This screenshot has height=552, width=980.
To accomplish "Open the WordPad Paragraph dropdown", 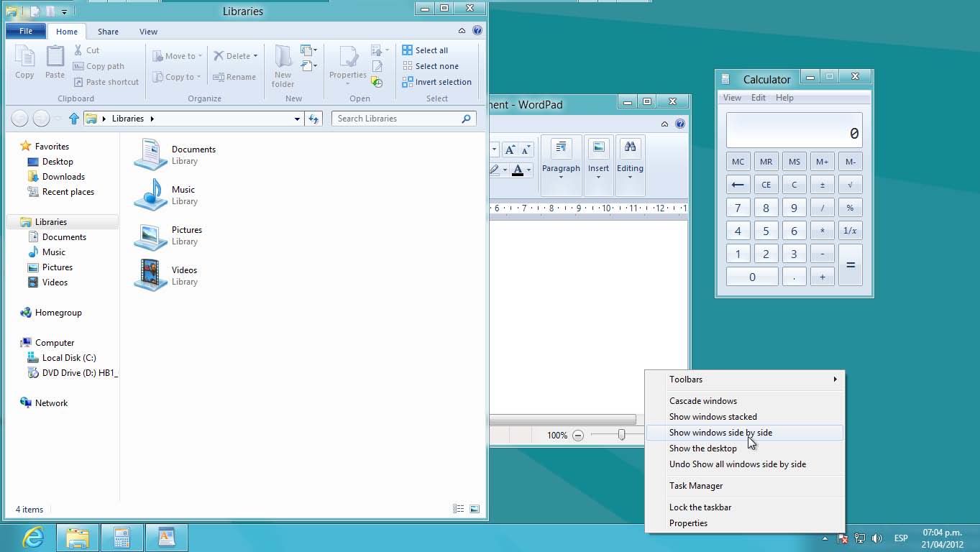I will click(x=561, y=157).
